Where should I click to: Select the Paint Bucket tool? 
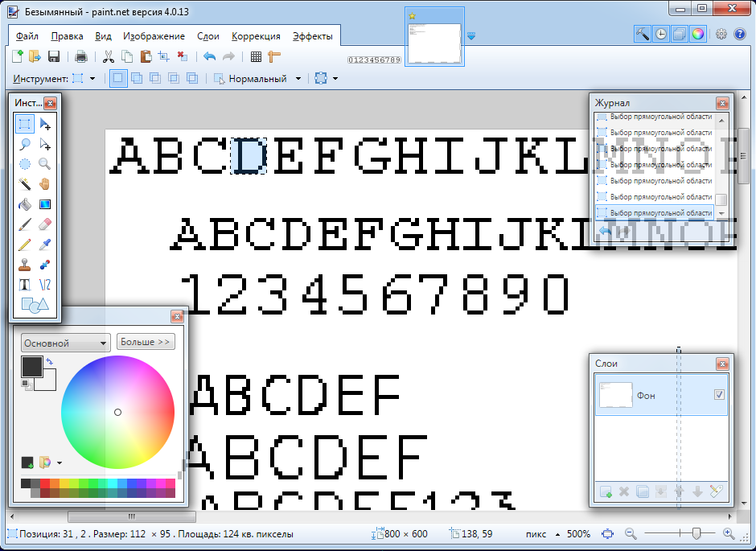pos(25,204)
